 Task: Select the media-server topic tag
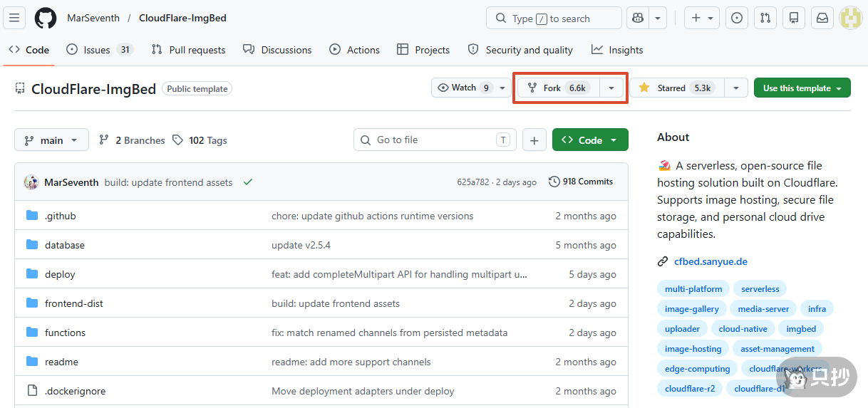763,309
